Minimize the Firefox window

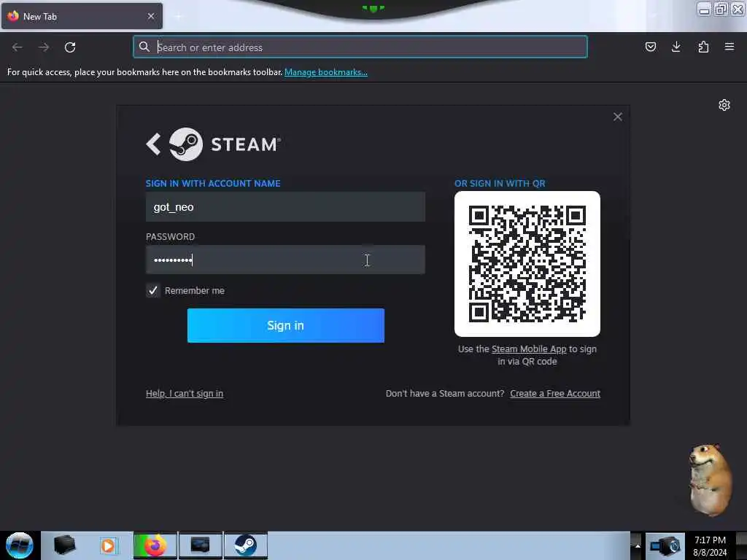click(704, 9)
